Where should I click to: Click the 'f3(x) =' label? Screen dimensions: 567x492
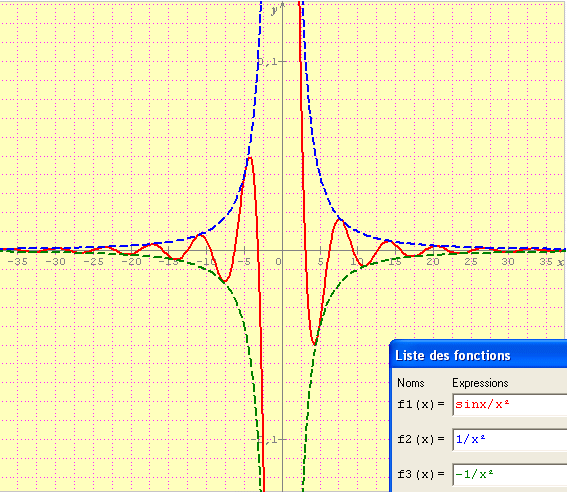tap(421, 474)
